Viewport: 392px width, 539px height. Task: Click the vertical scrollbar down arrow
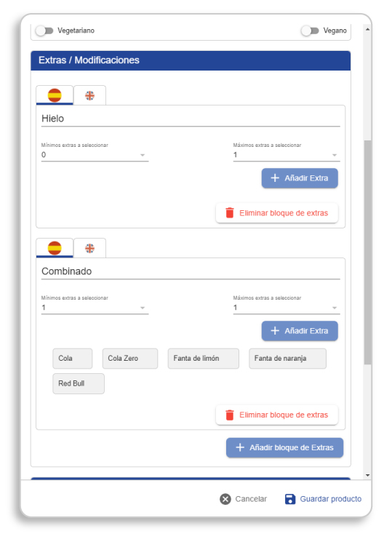point(367,476)
